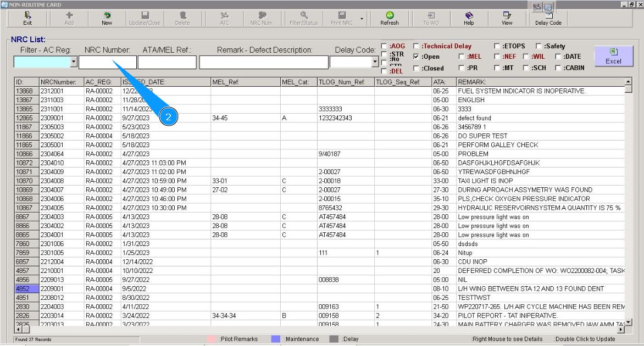Click the NRC Number input field
The width and height of the screenshot is (644, 346).
coord(108,62)
